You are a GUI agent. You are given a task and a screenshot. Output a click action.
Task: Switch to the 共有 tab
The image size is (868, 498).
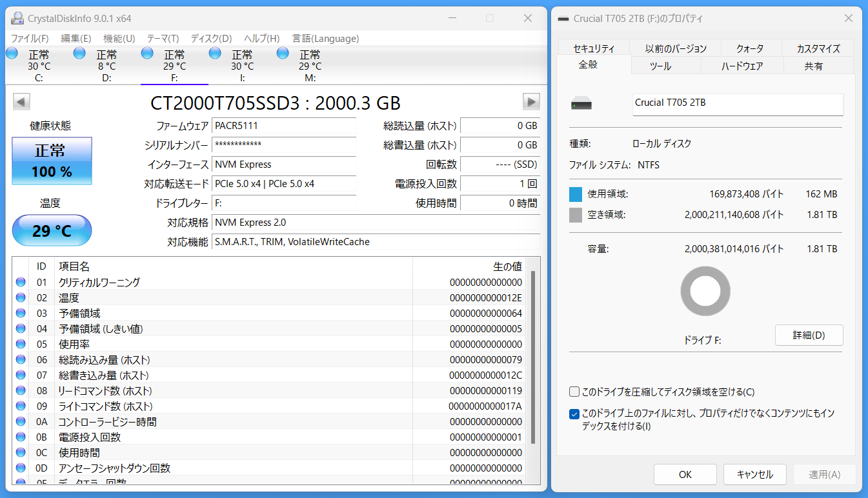tap(818, 66)
